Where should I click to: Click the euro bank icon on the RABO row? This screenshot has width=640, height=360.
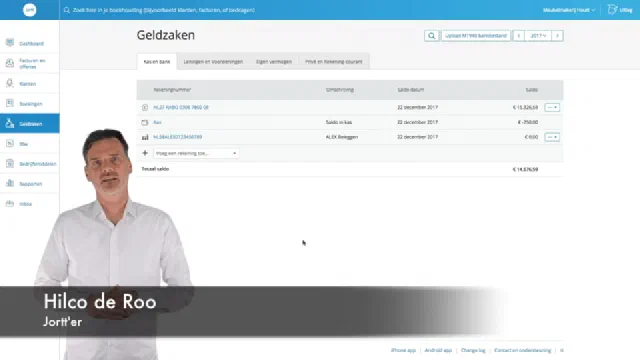click(x=145, y=107)
